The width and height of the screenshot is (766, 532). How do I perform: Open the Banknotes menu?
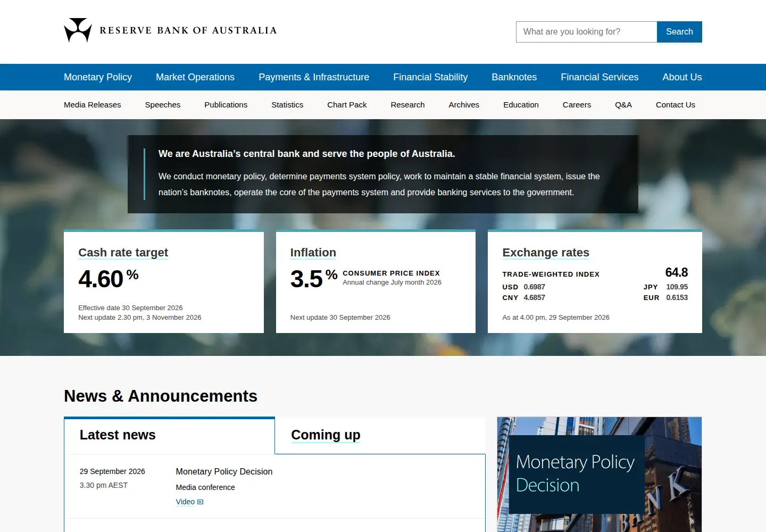(514, 77)
